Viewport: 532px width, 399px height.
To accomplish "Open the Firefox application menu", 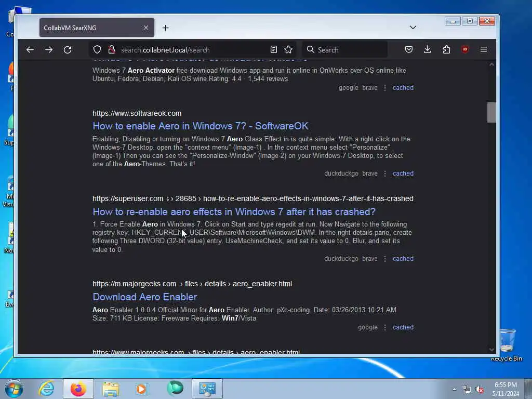I will point(484,50).
